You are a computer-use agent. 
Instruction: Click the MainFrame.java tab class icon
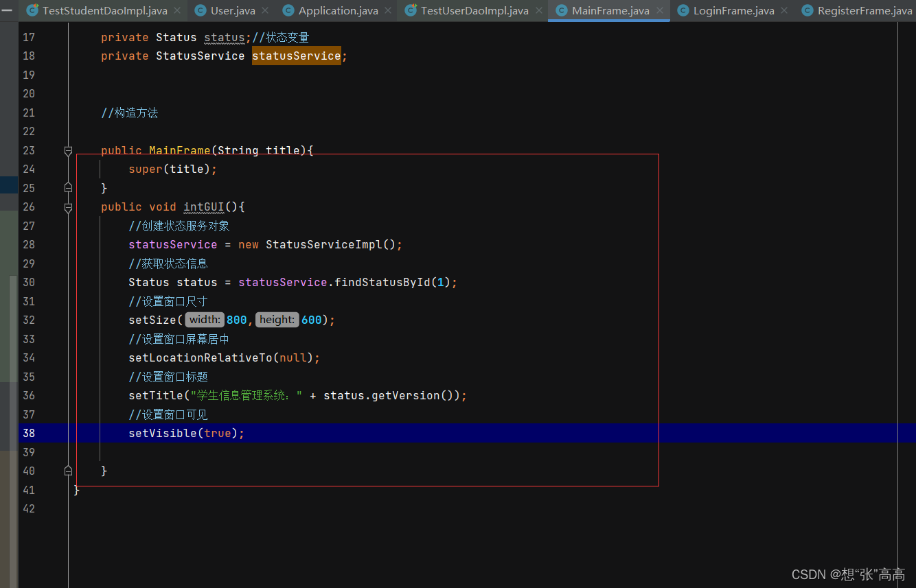pyautogui.click(x=562, y=10)
